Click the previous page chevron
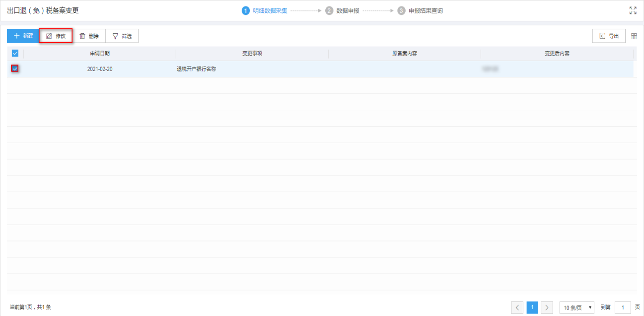644x316 pixels. pos(517,307)
